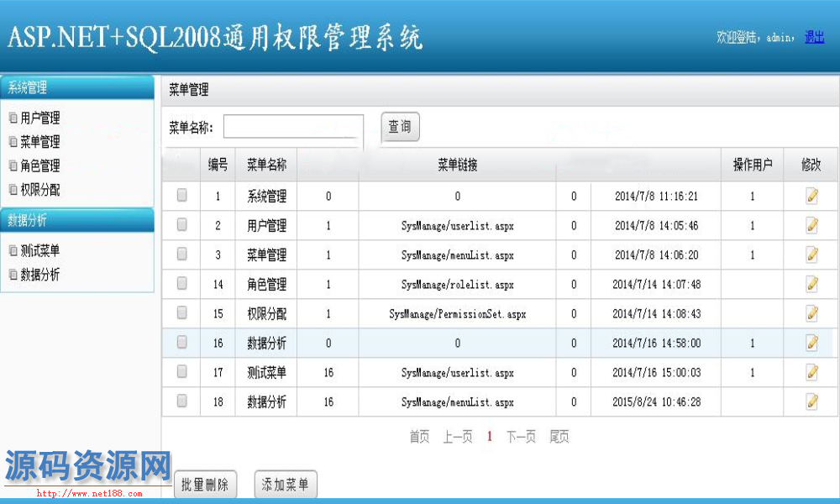The width and height of the screenshot is (840, 504).
Task: Edit row 18 数据分析 via pencil icon
Action: pos(811,402)
